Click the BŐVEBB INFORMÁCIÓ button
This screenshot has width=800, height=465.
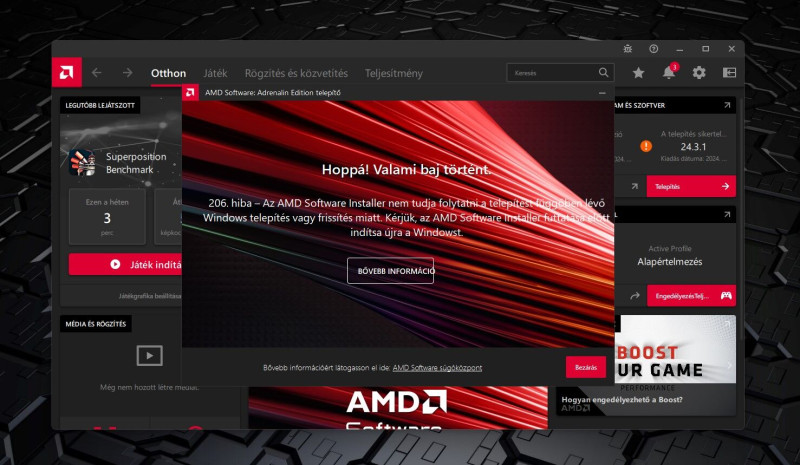(391, 271)
